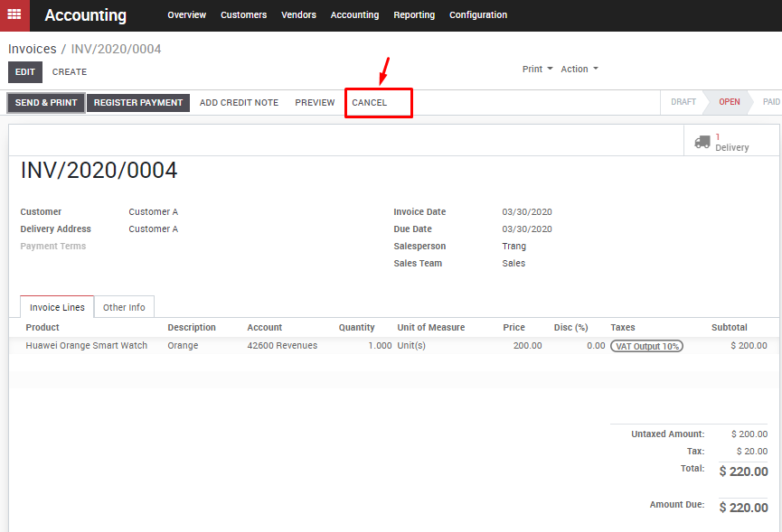Sort by Account column header
The height and width of the screenshot is (532, 782).
[x=264, y=327]
